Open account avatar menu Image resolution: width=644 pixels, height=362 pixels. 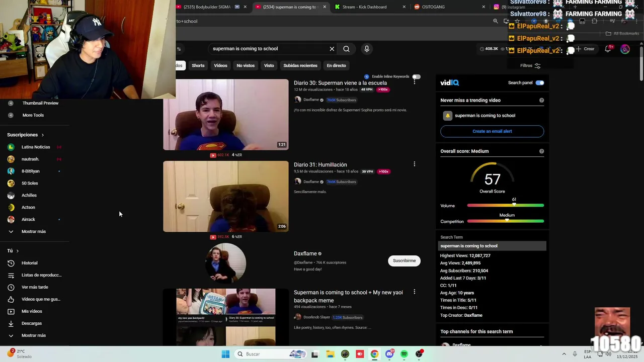pyautogui.click(x=625, y=49)
